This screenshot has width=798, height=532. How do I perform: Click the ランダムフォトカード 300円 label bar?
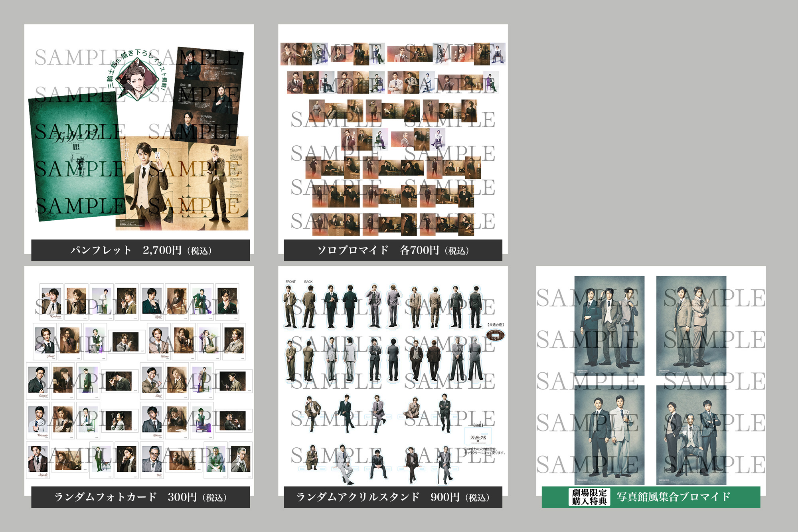coord(140,497)
